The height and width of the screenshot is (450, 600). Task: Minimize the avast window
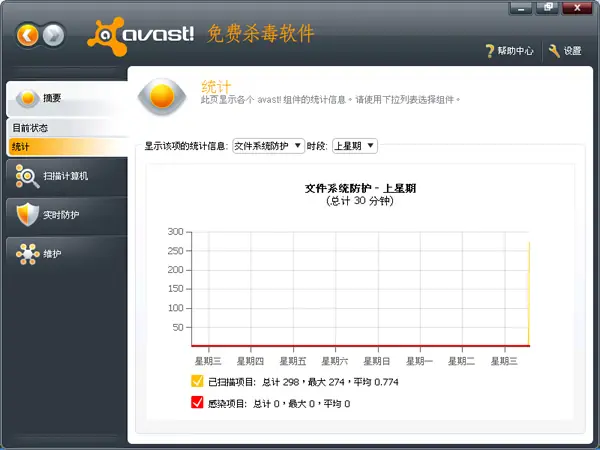pos(520,8)
